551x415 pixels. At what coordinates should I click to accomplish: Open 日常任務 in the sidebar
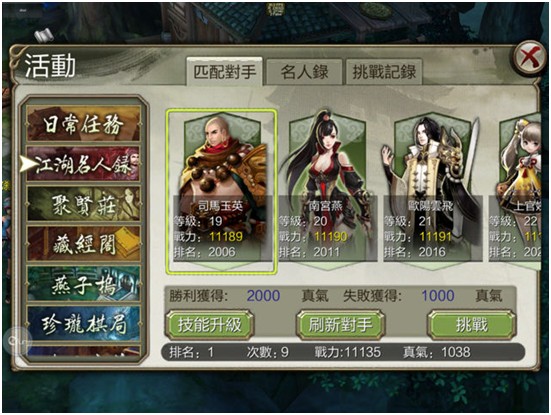[83, 124]
